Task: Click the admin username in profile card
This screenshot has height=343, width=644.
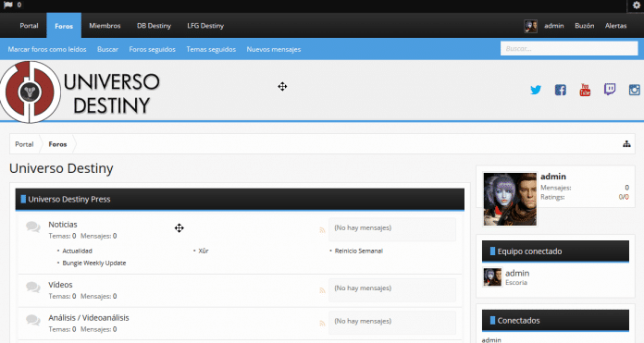Action: click(553, 177)
